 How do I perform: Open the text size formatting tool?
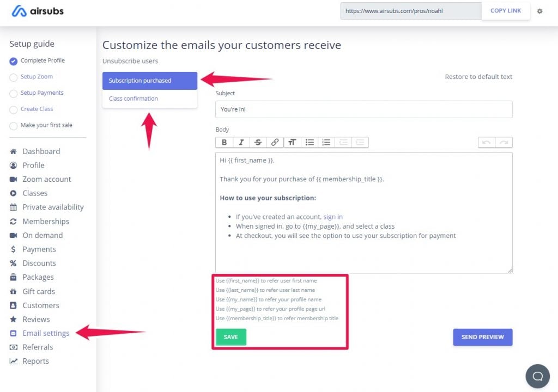(x=292, y=142)
